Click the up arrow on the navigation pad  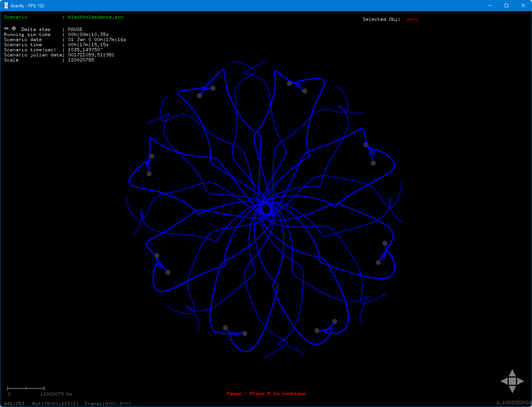coord(512,373)
